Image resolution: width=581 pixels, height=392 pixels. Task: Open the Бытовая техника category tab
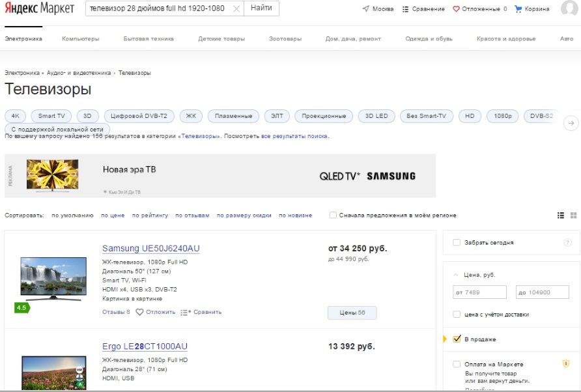[x=149, y=38]
